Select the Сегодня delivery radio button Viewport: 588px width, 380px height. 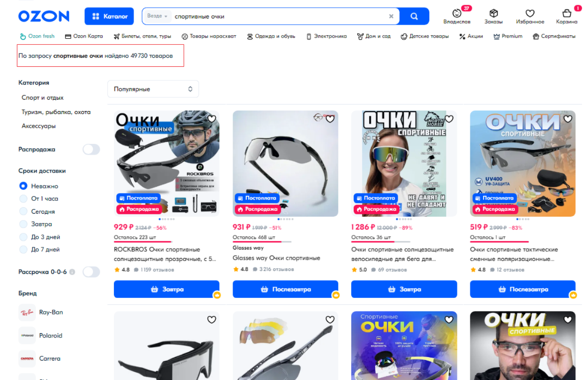23,211
